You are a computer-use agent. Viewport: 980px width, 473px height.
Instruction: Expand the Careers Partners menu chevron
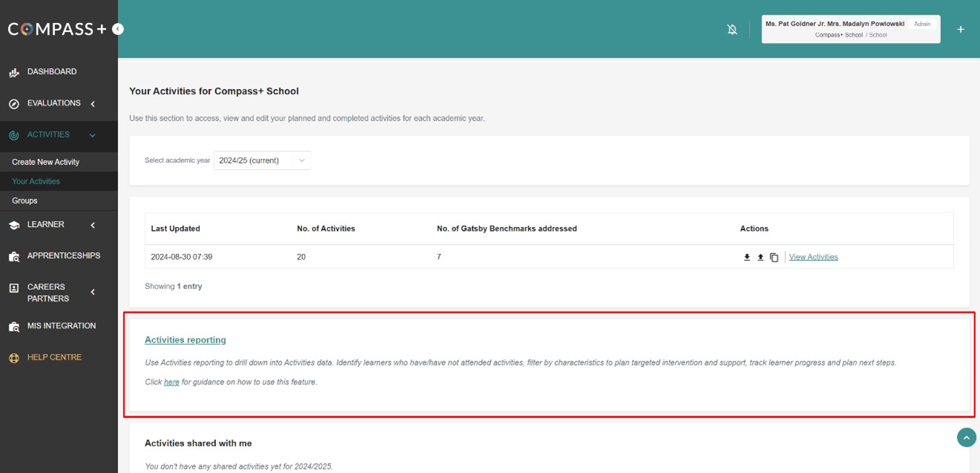click(93, 293)
